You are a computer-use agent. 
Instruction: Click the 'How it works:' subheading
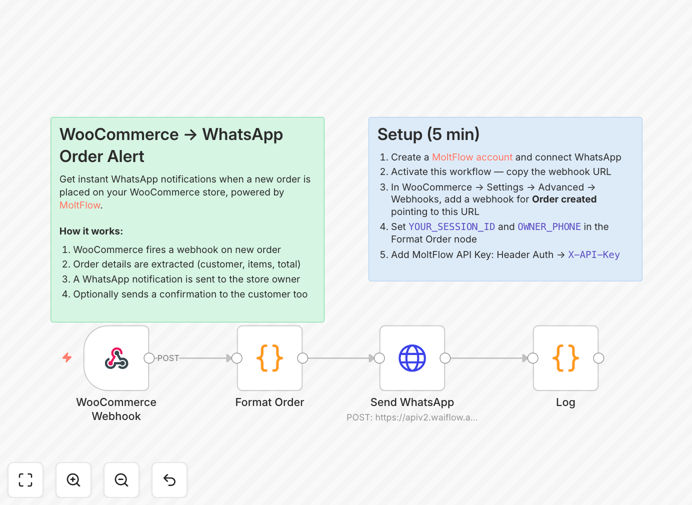coord(91,231)
